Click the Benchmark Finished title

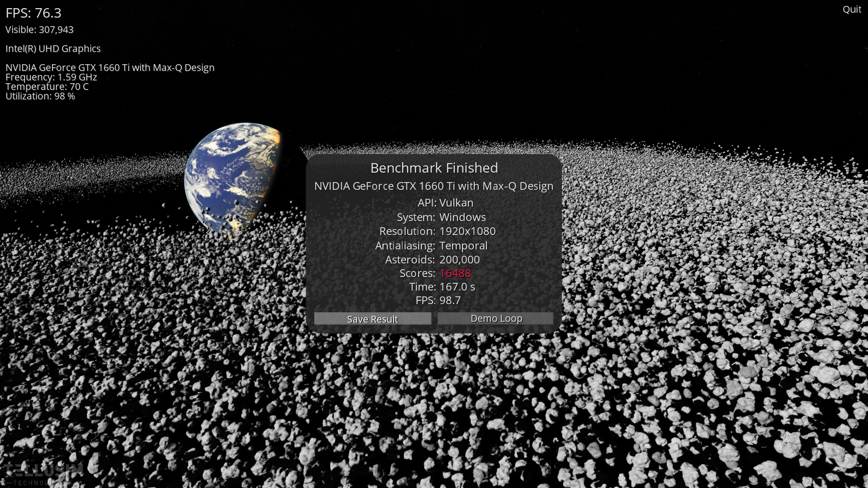coord(434,168)
